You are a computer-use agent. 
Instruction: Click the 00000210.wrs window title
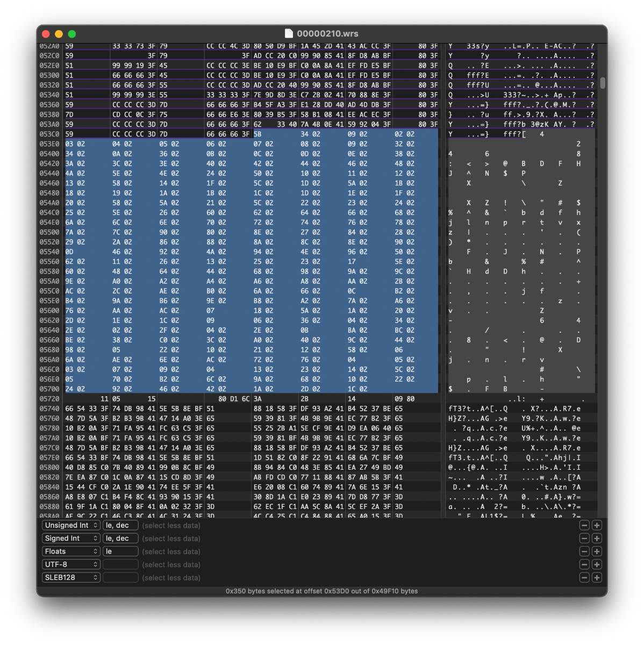[x=328, y=34]
